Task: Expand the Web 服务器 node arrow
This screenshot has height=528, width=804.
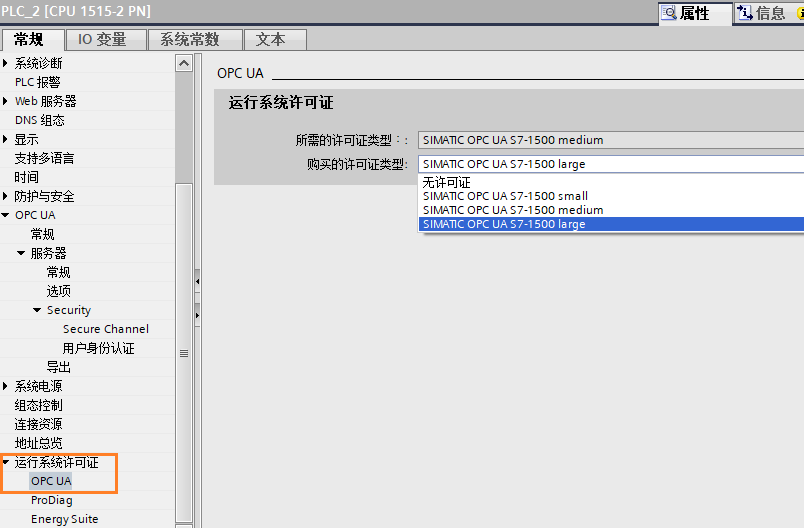Action: pyautogui.click(x=5, y=101)
